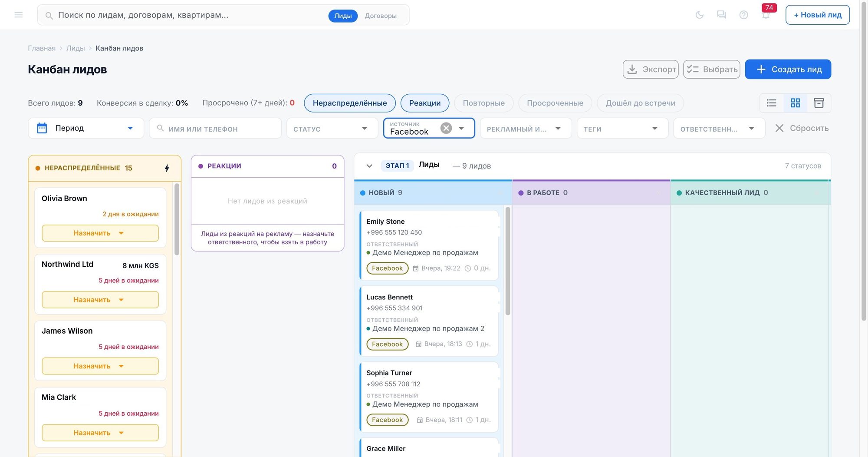Collapse Этап 1 Лиды section chevron
This screenshot has width=868, height=457.
pos(369,166)
